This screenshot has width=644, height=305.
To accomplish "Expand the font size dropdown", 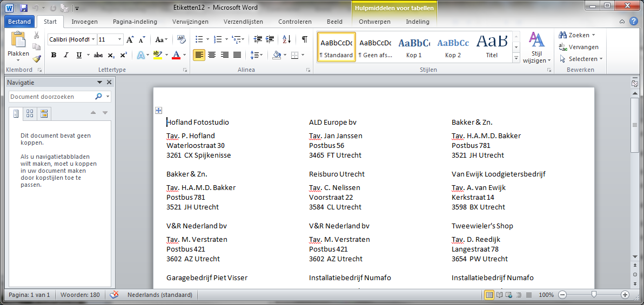I will (120, 39).
